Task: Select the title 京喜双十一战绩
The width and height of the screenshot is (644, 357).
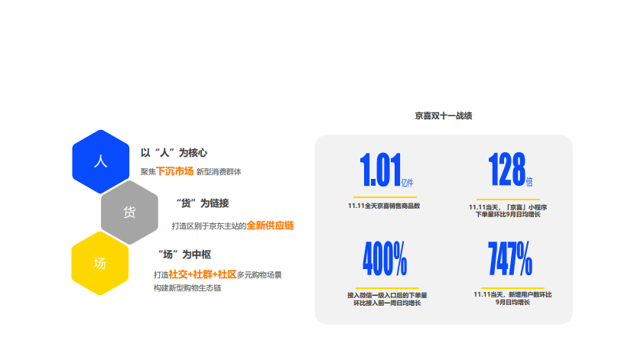Action: 443,115
